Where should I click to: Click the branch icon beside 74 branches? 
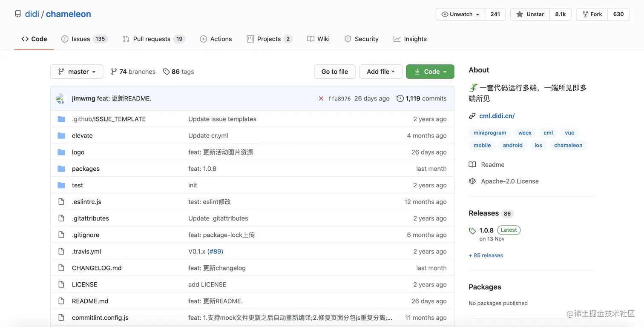(x=114, y=72)
